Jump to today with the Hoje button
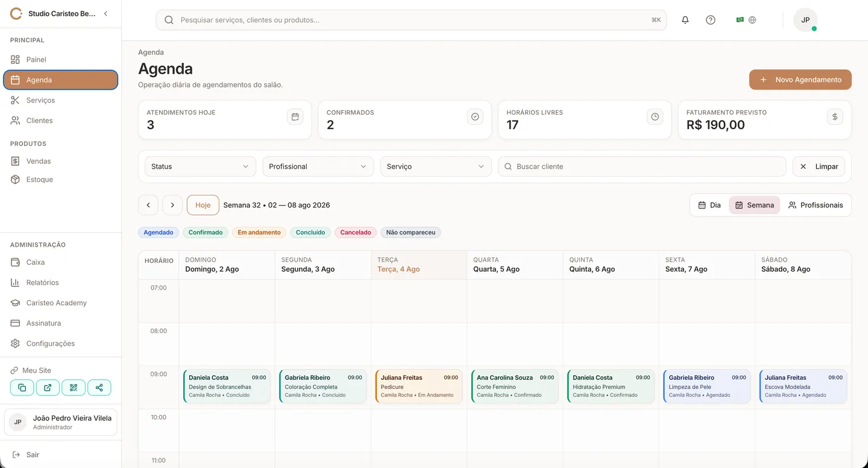Image resolution: width=868 pixels, height=468 pixels. 203,205
